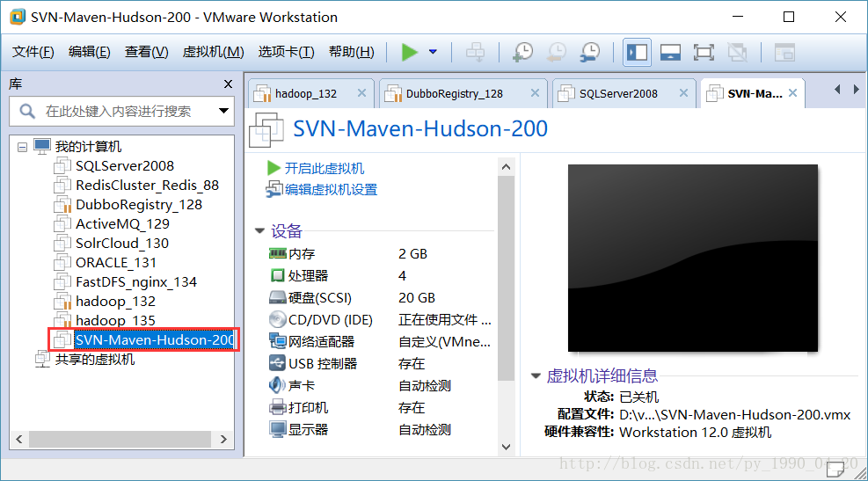Viewport: 868px width, 481px height.
Task: Close the SVN-Ma... tab
Action: tap(792, 93)
